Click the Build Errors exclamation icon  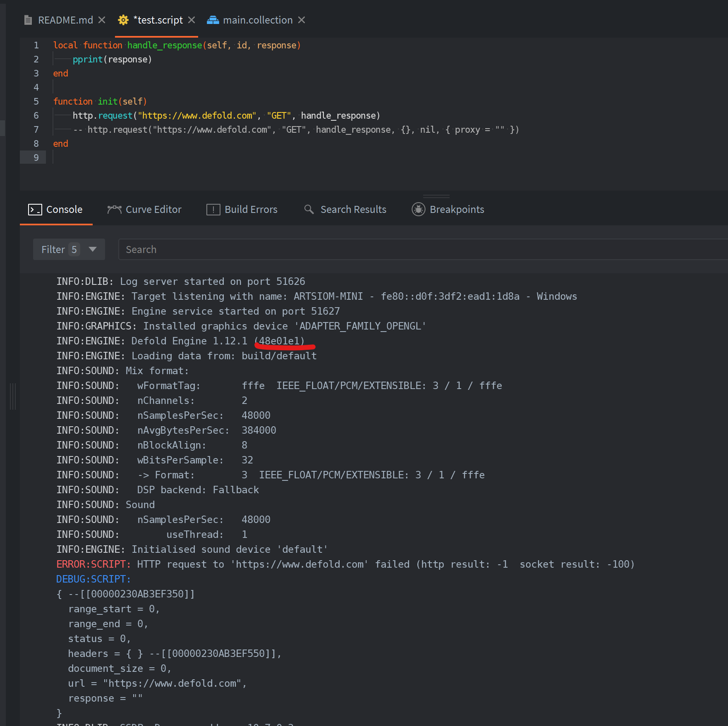pos(213,210)
